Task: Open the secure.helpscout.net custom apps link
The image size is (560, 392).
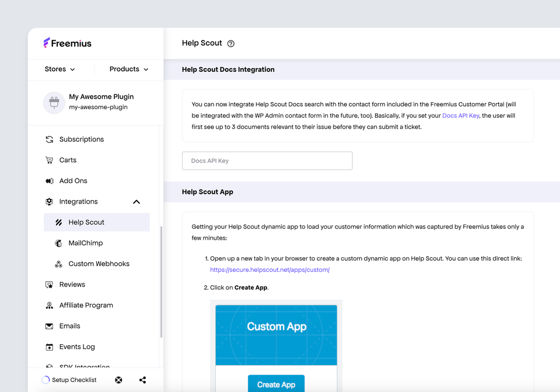Action: 269,270
